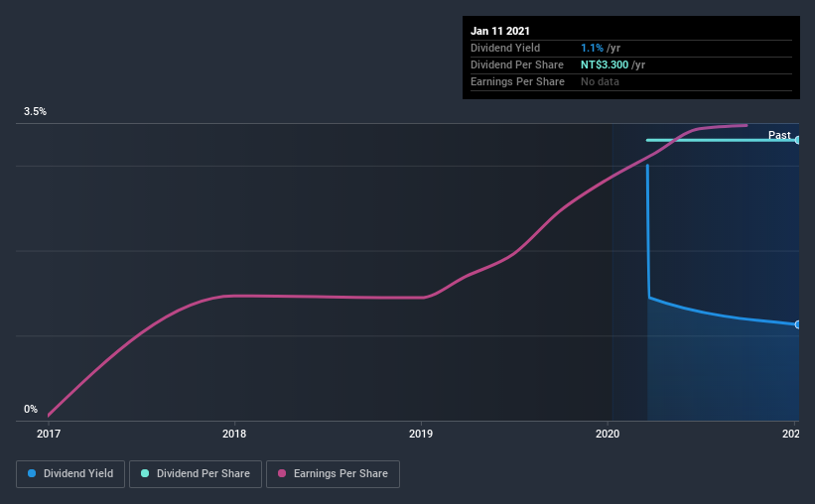
Task: Click the 3.5% y-axis label
Action: (x=35, y=112)
